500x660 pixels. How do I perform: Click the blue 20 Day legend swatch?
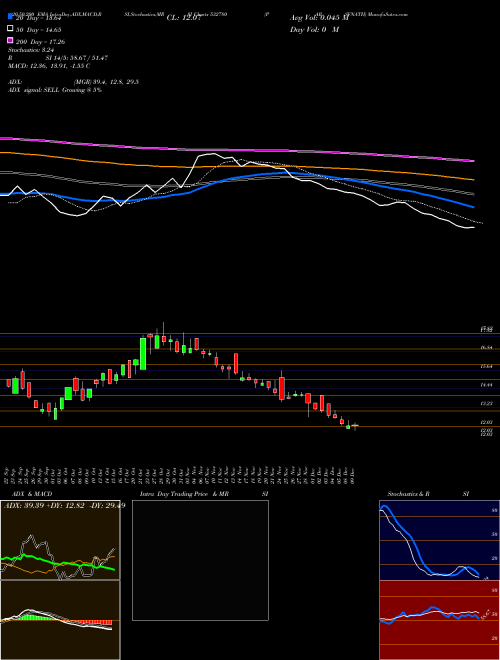click(x=10, y=17)
